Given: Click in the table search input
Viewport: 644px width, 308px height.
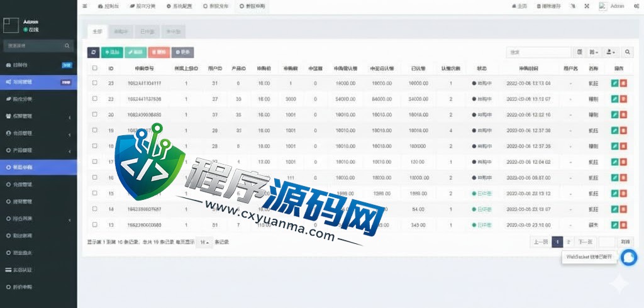Looking at the screenshot, I should [x=538, y=52].
